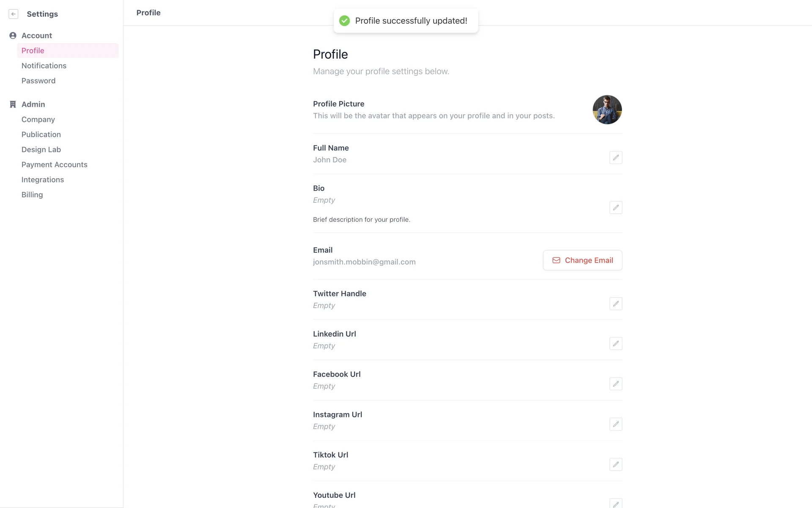Click the Youtube Url edit pencil
Image resolution: width=812 pixels, height=508 pixels.
tap(615, 504)
